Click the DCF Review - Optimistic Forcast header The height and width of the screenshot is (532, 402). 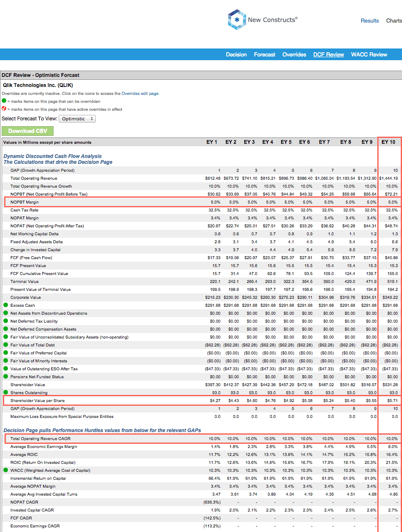pyautogui.click(x=41, y=75)
